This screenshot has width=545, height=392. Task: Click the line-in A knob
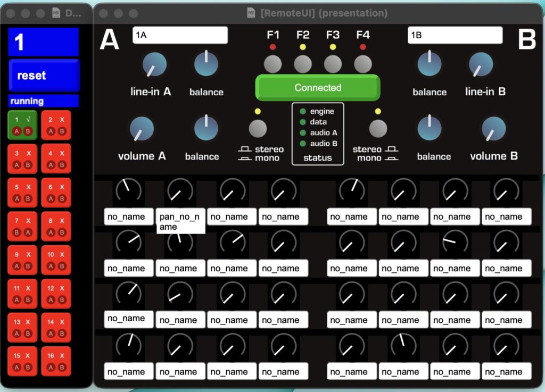pyautogui.click(x=154, y=65)
